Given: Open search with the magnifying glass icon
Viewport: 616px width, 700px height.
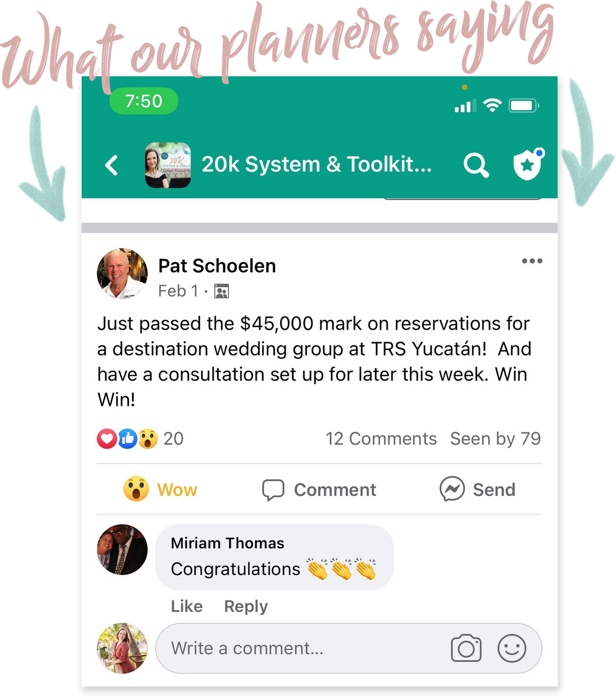Looking at the screenshot, I should (476, 165).
